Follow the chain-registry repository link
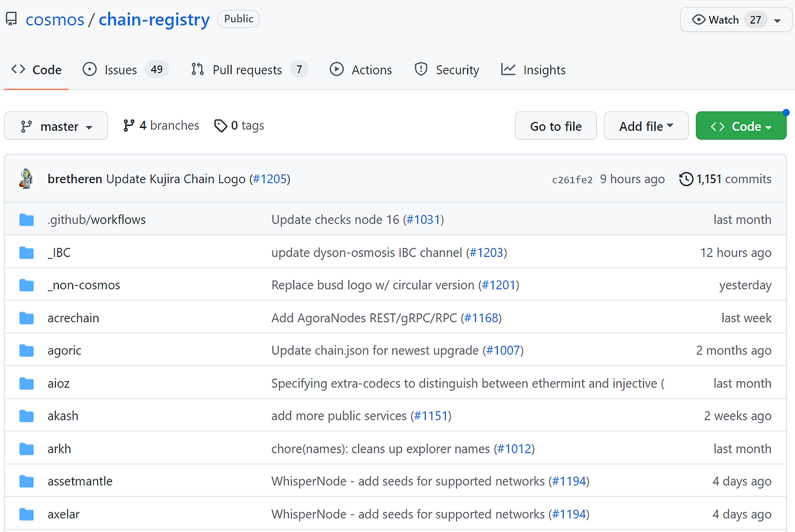795x532 pixels. coord(153,19)
